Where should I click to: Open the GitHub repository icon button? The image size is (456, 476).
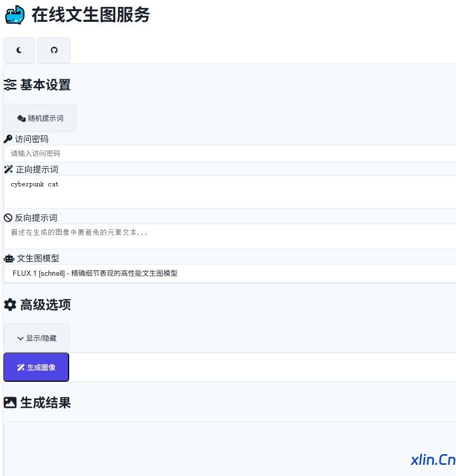54,50
